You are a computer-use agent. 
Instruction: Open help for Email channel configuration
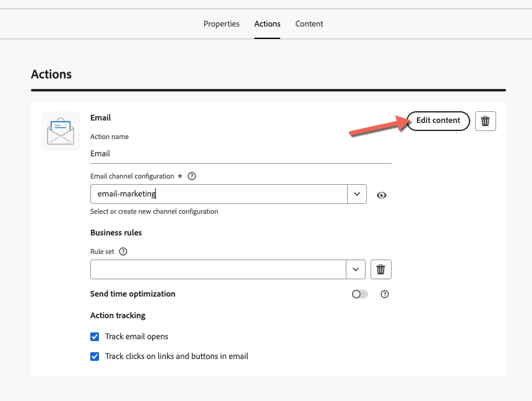click(x=192, y=176)
